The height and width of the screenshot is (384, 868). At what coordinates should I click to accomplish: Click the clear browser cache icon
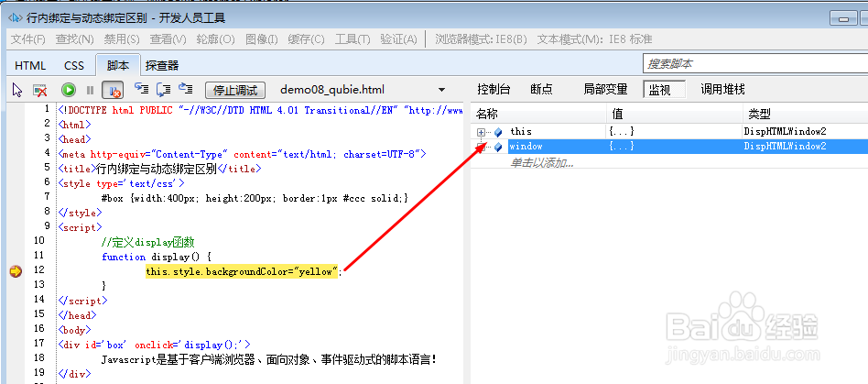(x=39, y=90)
